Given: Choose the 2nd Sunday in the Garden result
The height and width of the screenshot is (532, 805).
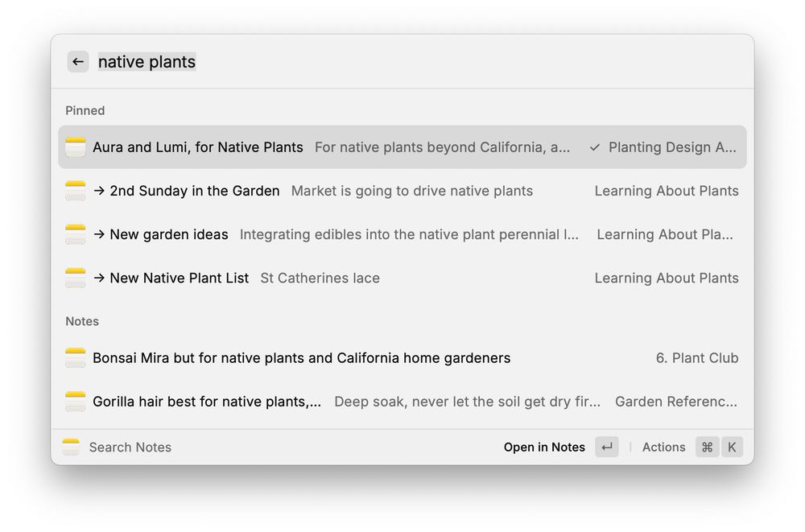Looking at the screenshot, I should [194, 191].
